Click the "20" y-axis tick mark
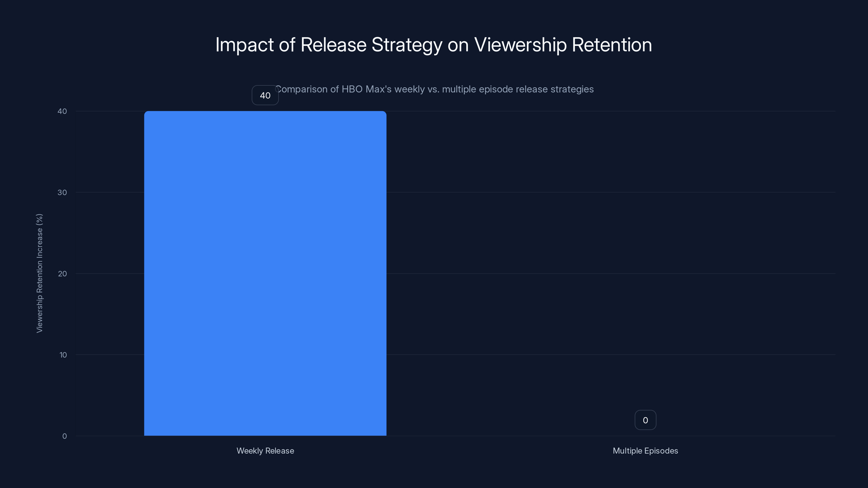Viewport: 868px width, 488px height. [x=63, y=274]
